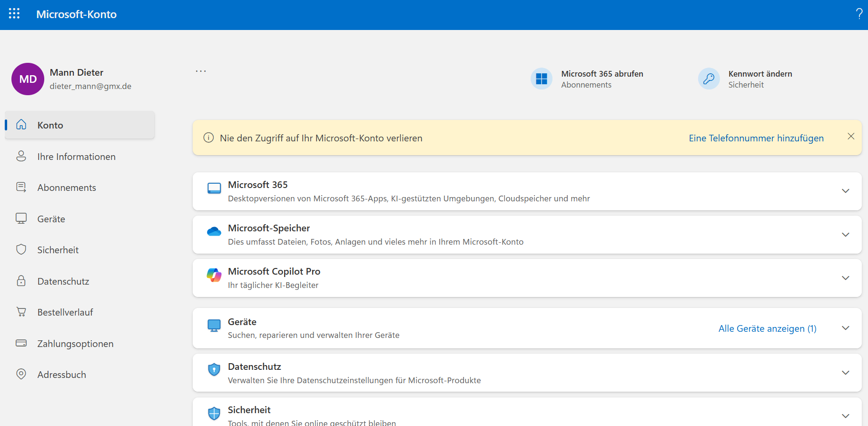868x426 pixels.
Task: Expand the Microsoft 365 card chevron
Action: 846,191
